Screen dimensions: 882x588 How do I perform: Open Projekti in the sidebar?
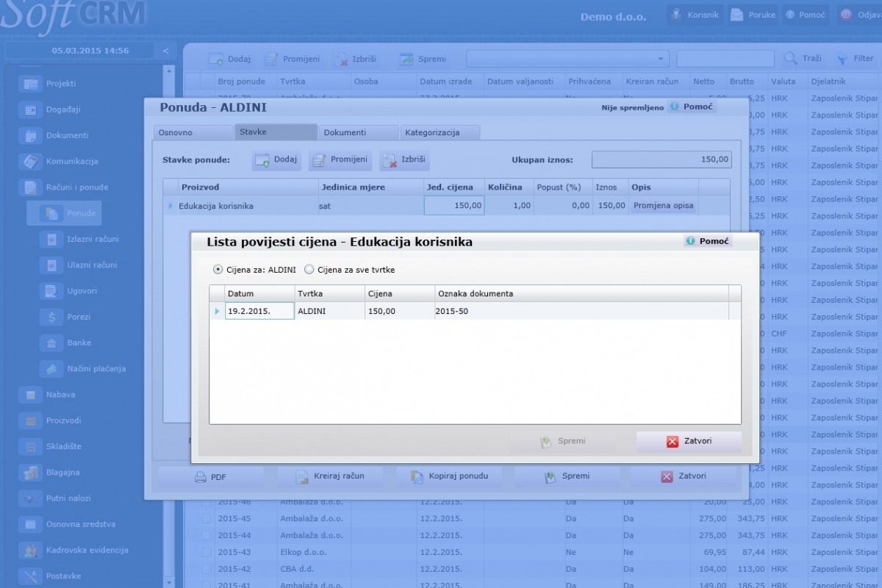tap(50, 84)
